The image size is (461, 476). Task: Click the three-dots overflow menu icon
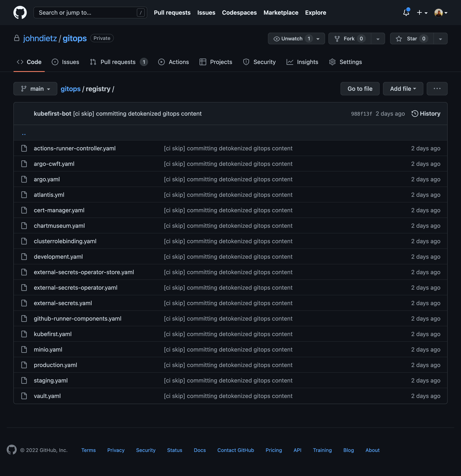[437, 88]
